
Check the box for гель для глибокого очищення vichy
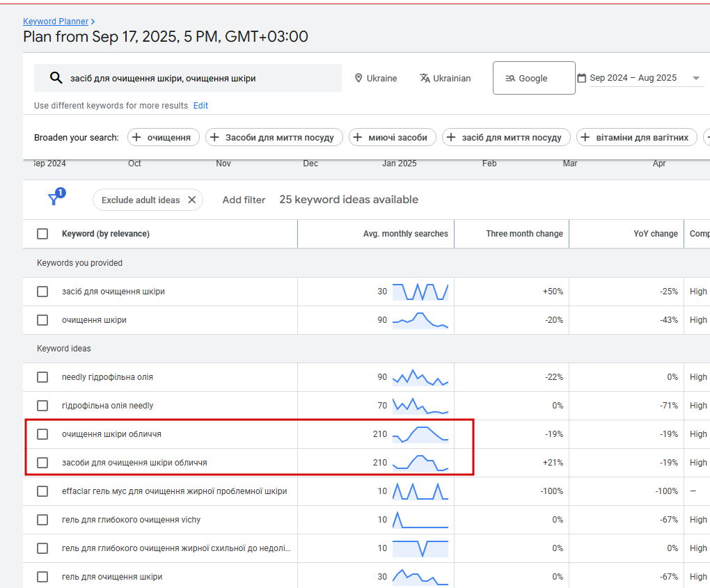coord(42,520)
